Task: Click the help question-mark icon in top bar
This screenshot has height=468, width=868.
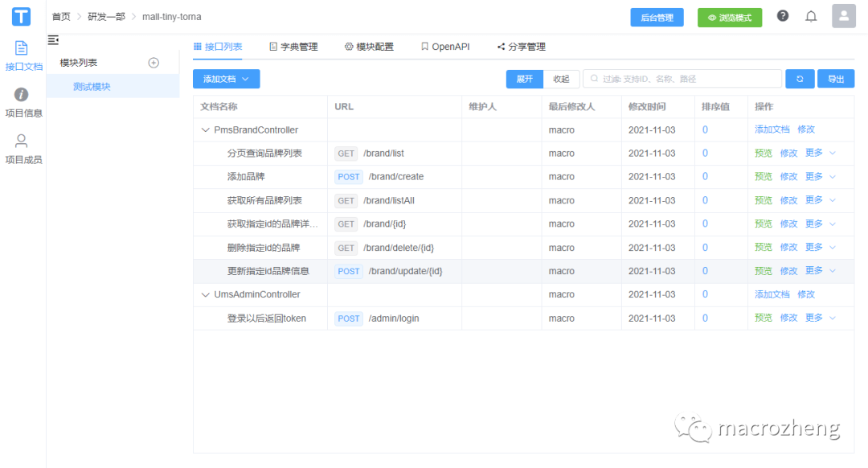Action: tap(782, 15)
